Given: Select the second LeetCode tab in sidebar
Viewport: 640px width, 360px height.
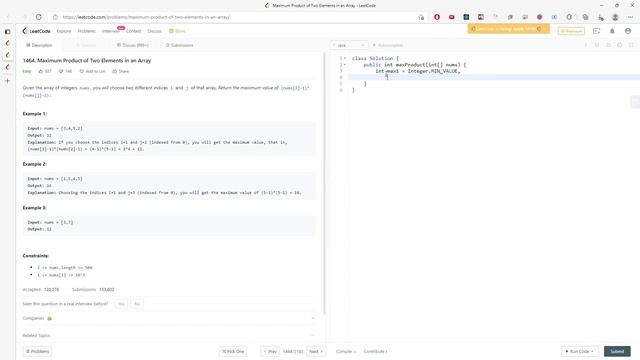Looking at the screenshot, I should pyautogui.click(x=7, y=55).
